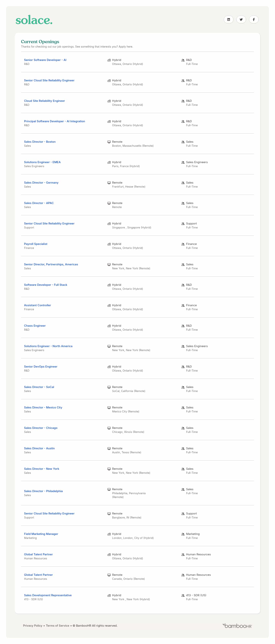This screenshot has width=275, height=644.
Task: Open Solace's Twitter profile icon
Action: click(241, 19)
